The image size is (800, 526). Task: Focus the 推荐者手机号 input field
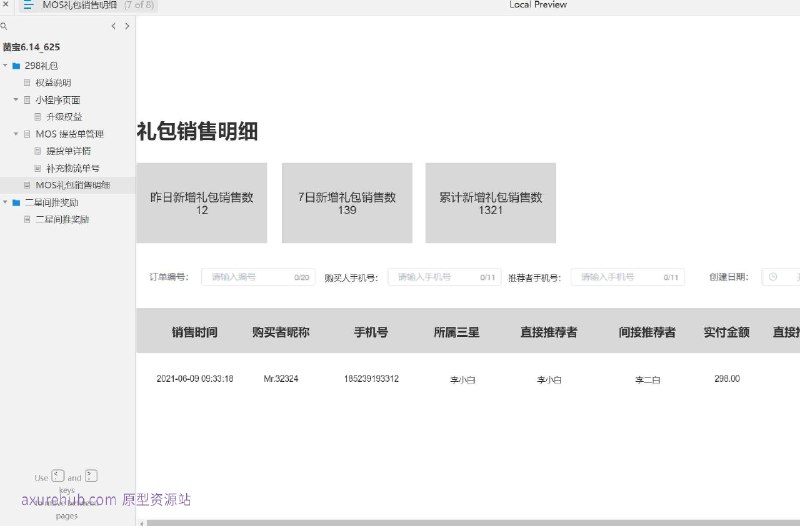[628, 277]
